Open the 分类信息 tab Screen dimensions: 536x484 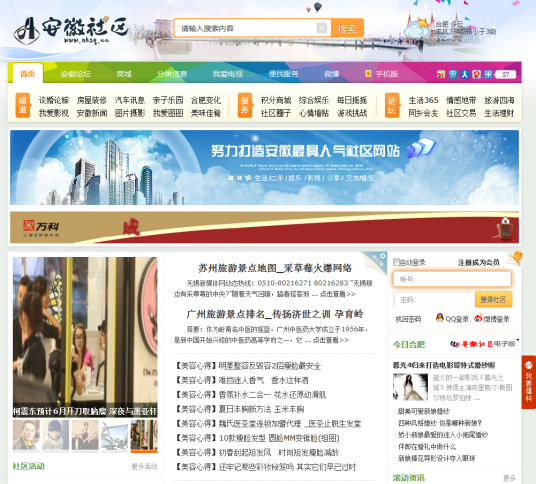click(172, 74)
